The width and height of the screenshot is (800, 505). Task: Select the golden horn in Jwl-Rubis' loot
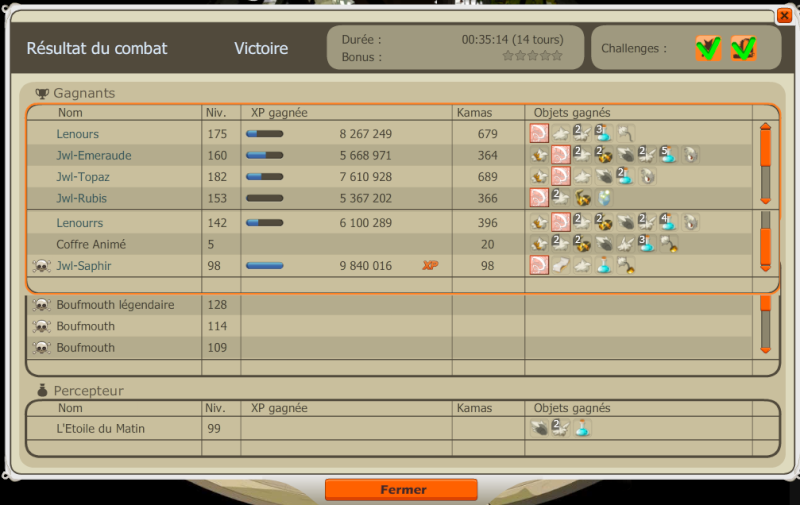point(582,198)
